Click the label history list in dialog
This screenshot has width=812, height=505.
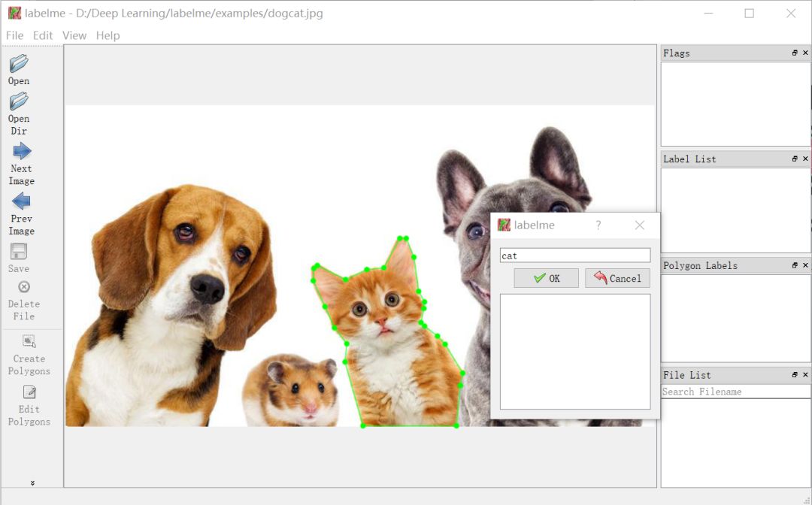[575, 352]
